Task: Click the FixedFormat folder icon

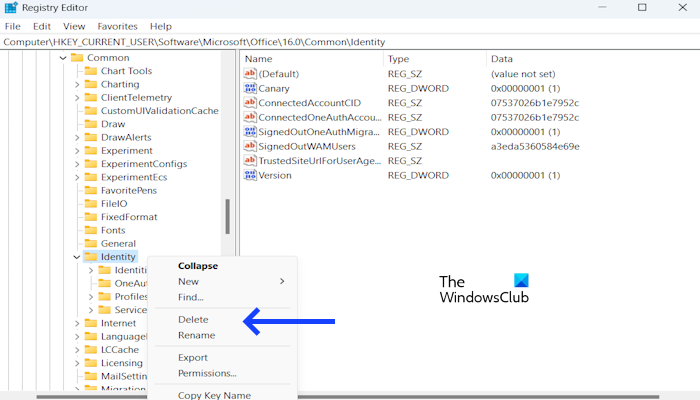Action: pyautogui.click(x=91, y=217)
